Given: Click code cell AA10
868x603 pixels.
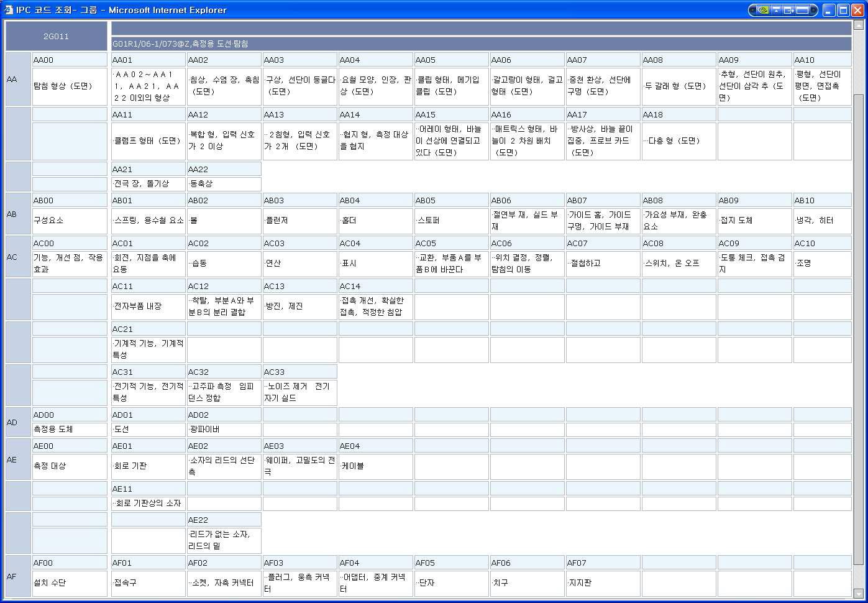Looking at the screenshot, I should 822,60.
